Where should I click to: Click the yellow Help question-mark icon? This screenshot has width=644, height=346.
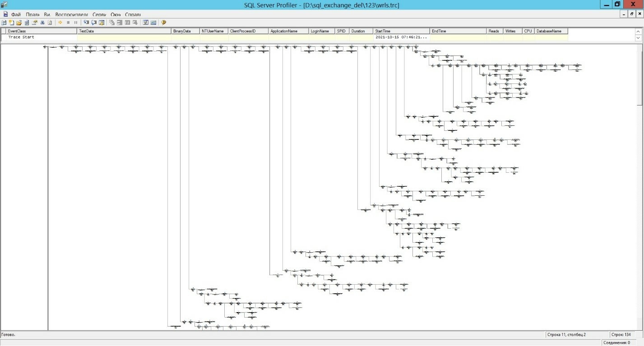[164, 23]
